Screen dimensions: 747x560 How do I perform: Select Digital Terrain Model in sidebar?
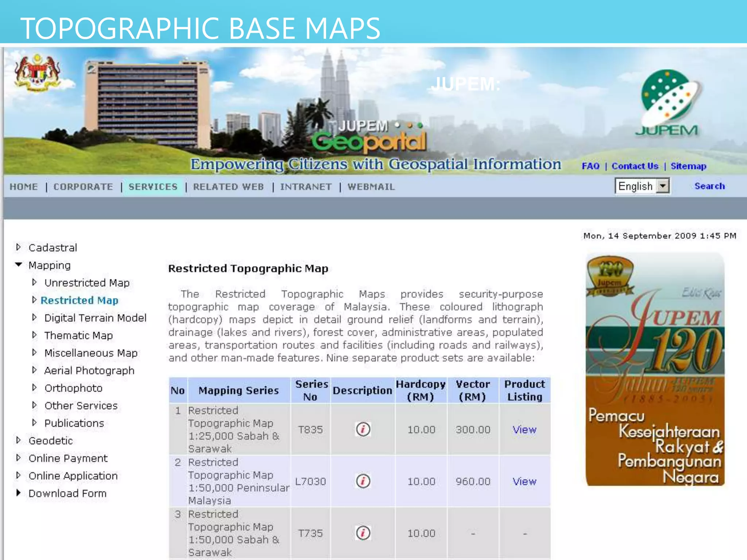95,318
